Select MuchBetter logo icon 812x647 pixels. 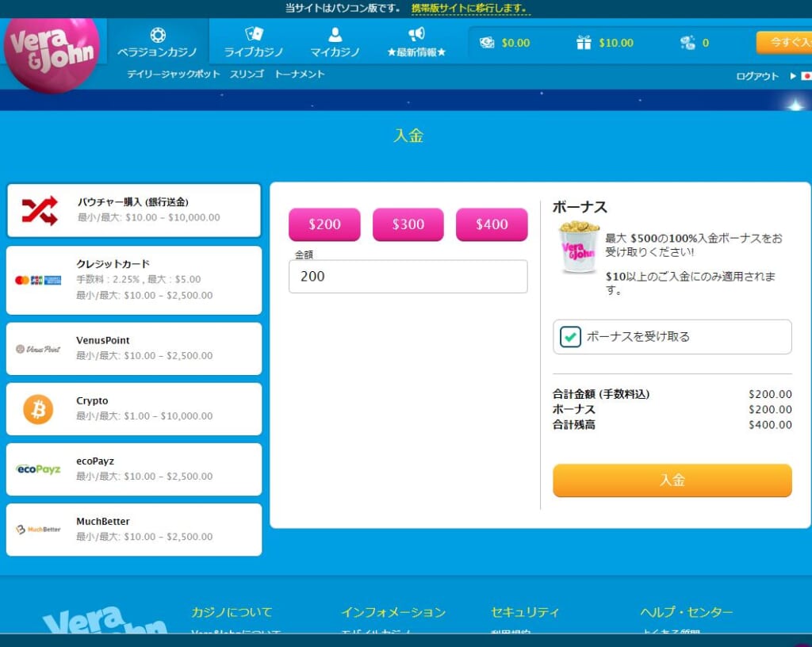pos(38,530)
